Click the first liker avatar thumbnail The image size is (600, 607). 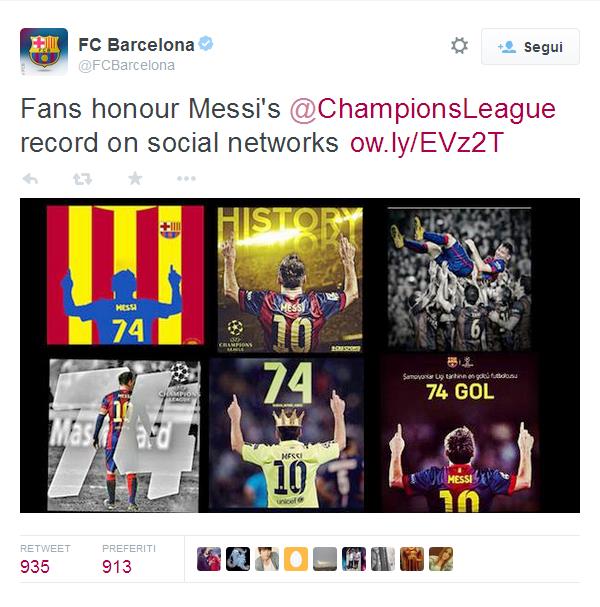[209, 559]
